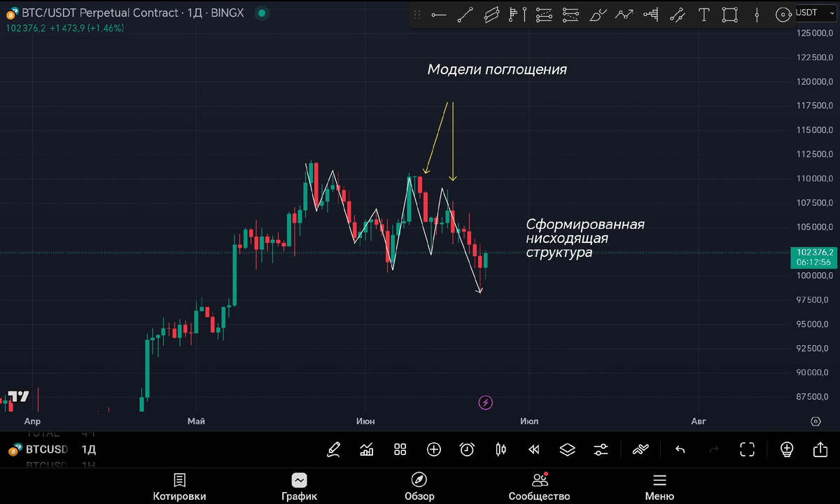Select the brush drawing tool
The height and width of the screenshot is (504, 840).
click(x=598, y=15)
